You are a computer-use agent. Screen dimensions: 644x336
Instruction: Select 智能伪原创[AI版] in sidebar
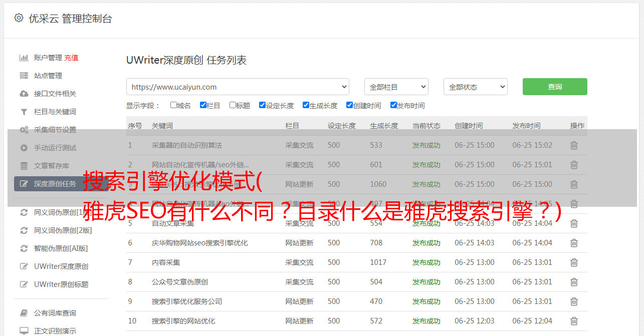[x=61, y=248]
